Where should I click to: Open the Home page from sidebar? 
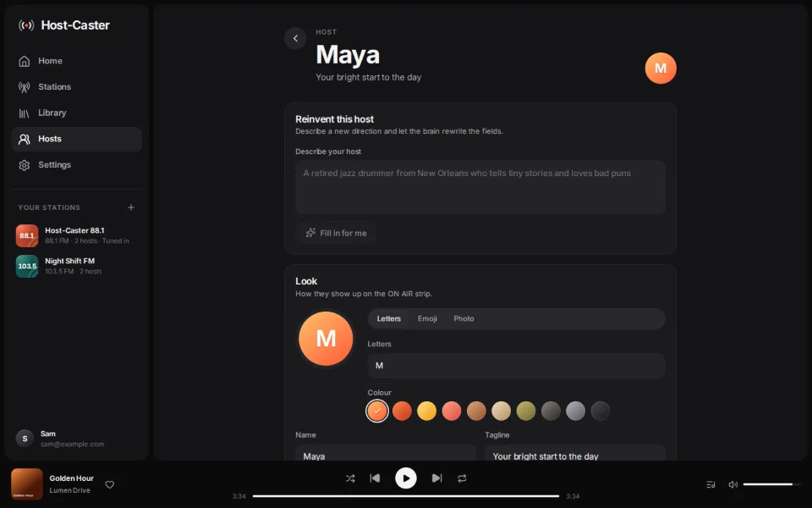coord(76,61)
